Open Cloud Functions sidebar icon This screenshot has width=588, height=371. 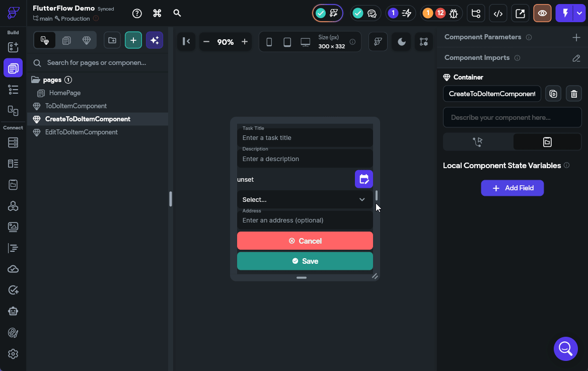[x=13, y=269]
